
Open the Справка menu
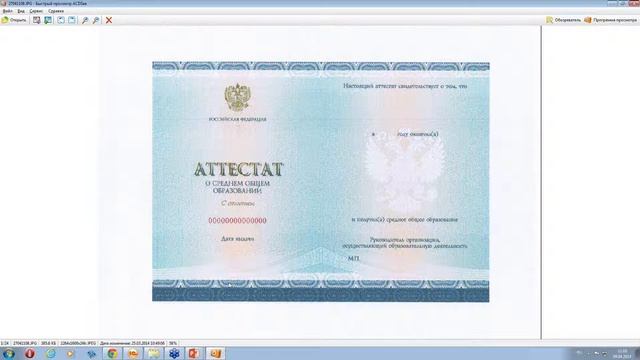56,11
